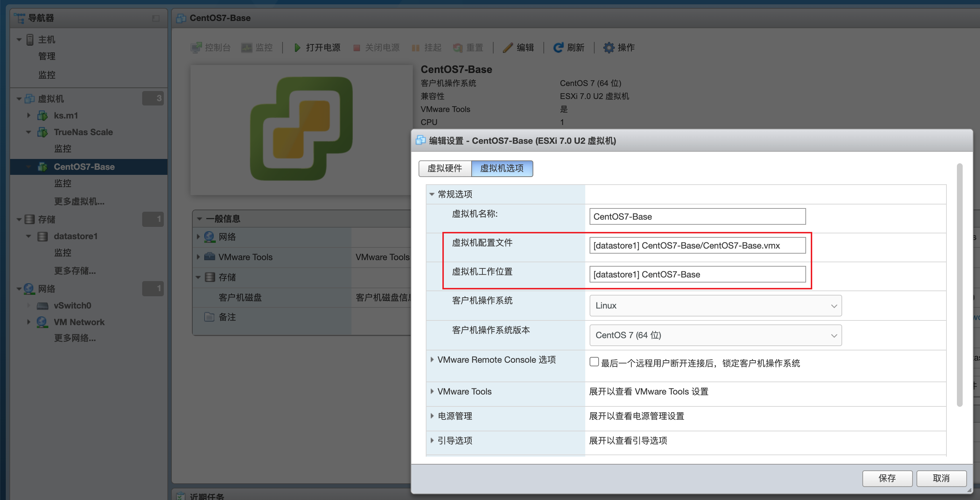Select the 虚拟机选项 tab
Viewport: 980px width, 500px height.
(502, 168)
